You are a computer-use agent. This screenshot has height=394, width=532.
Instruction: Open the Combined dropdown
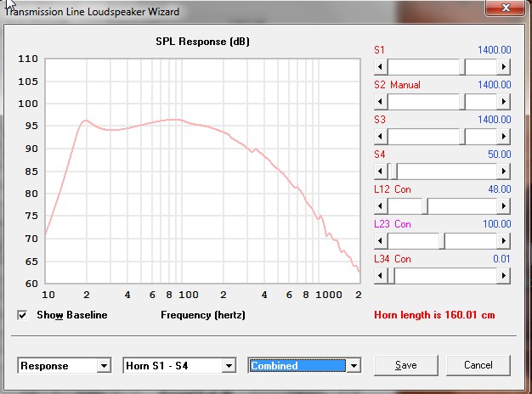click(354, 366)
